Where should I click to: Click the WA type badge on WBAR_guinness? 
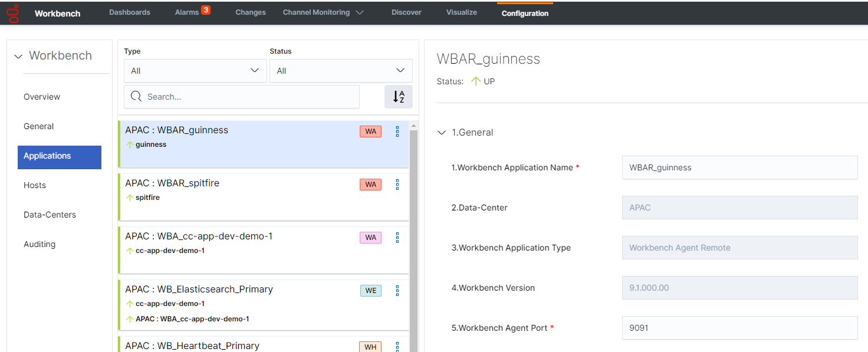point(370,131)
